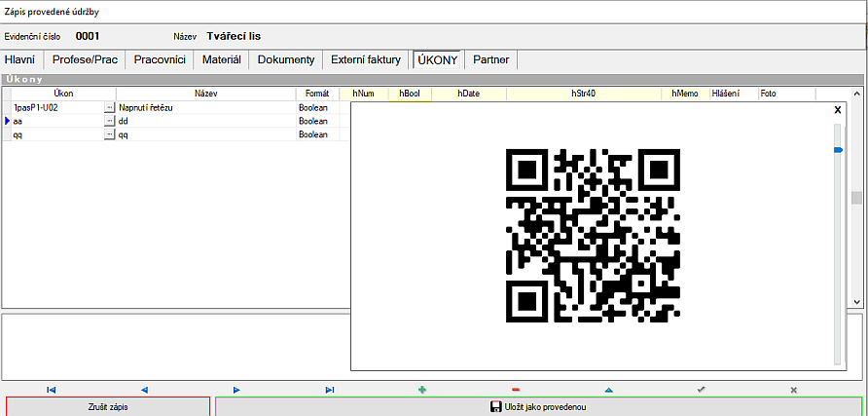
Task: Click grid scrollbar up arrow
Action: pos(856,94)
